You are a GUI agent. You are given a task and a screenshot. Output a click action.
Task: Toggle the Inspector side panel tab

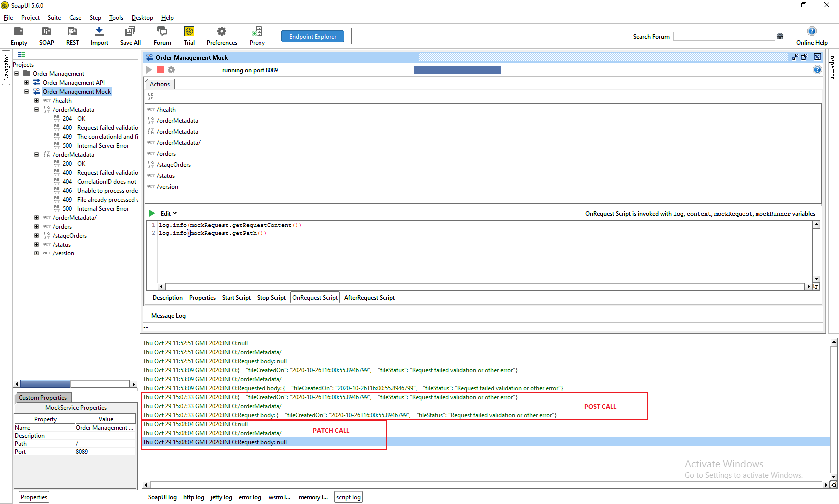[x=832, y=66]
